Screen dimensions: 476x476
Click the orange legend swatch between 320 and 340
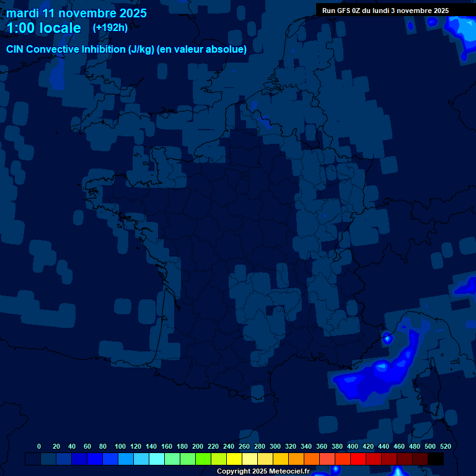[x=296, y=459]
